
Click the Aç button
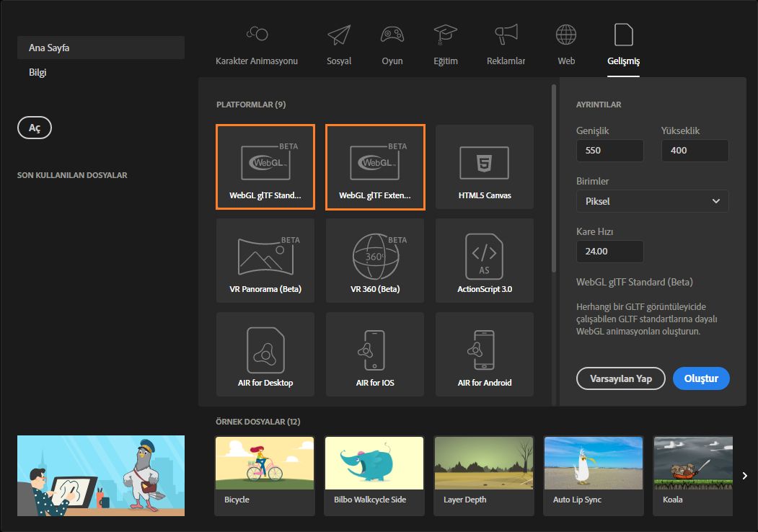(35, 128)
